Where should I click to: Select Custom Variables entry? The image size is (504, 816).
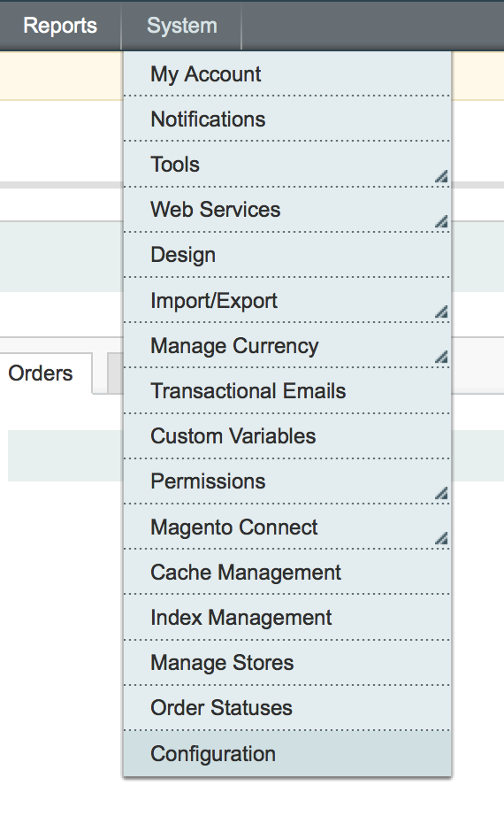(287, 436)
